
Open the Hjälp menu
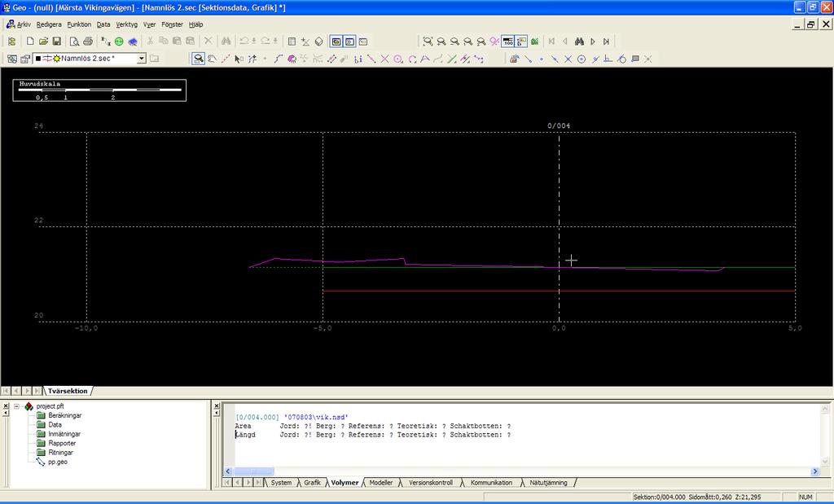(195, 24)
